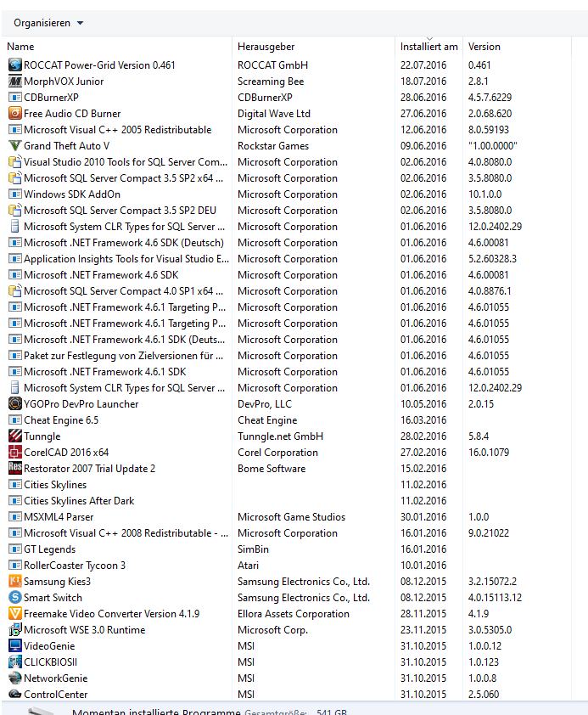Select RollerCoaster Tycoon 3 entry

tap(75, 565)
